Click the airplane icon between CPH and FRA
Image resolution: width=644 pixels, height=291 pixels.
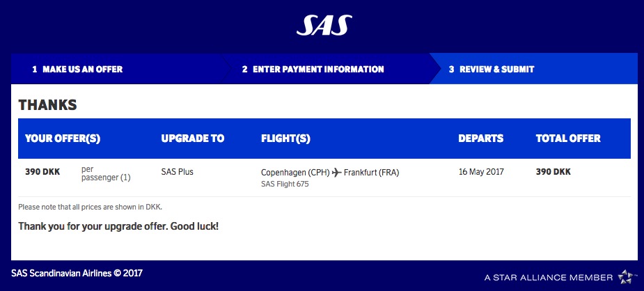point(337,173)
